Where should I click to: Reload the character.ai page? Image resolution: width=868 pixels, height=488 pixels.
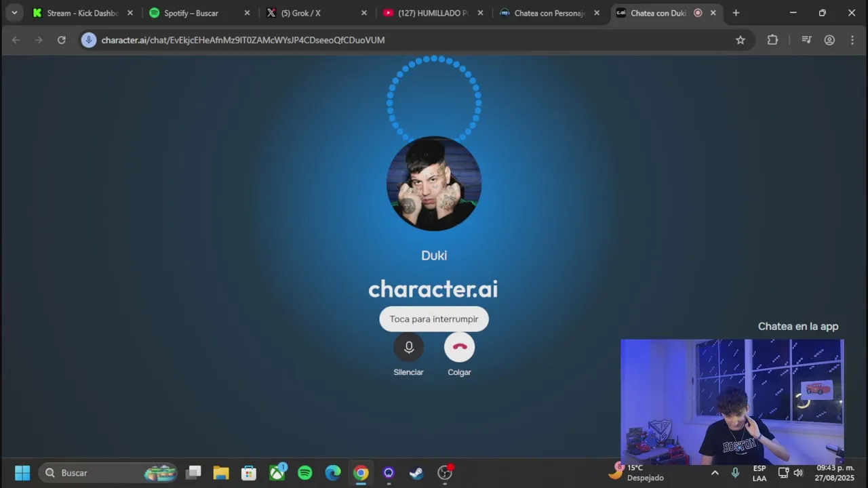click(62, 40)
